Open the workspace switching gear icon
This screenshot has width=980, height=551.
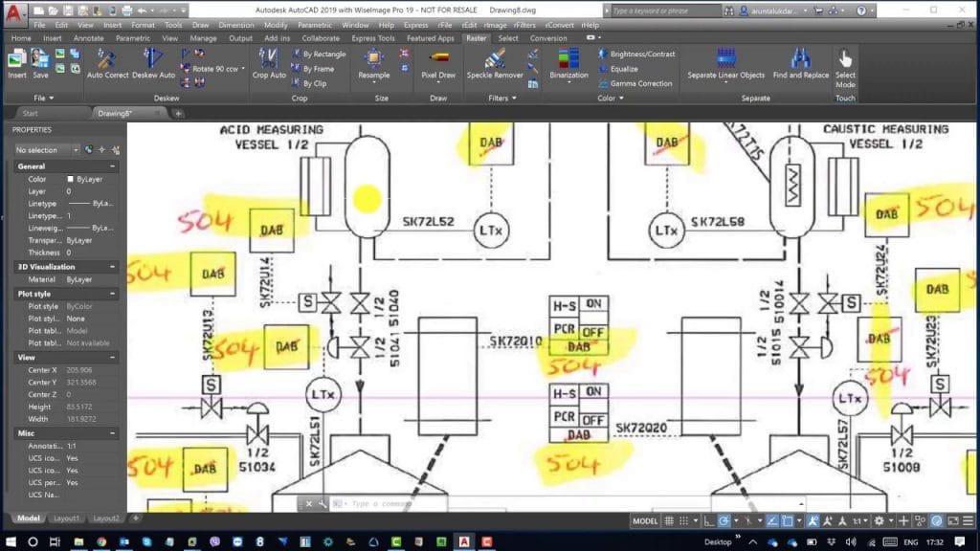click(879, 520)
